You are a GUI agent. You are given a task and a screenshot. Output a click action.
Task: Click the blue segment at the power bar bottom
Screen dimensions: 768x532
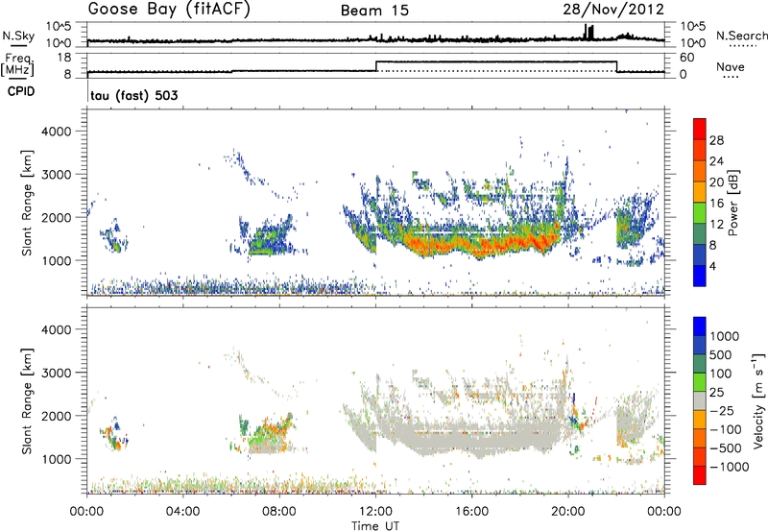[700, 276]
